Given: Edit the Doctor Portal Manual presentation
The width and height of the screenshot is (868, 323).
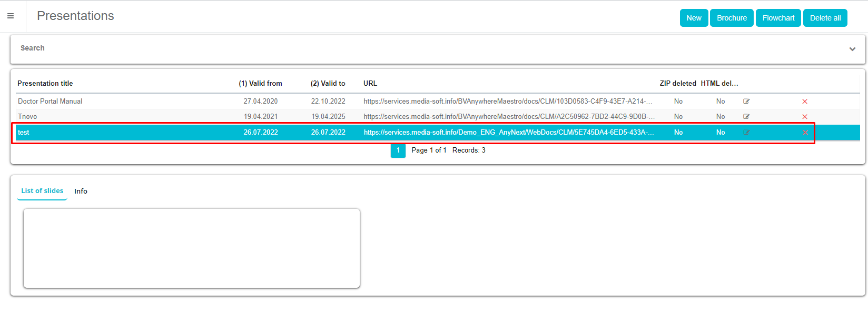Looking at the screenshot, I should pyautogui.click(x=746, y=101).
